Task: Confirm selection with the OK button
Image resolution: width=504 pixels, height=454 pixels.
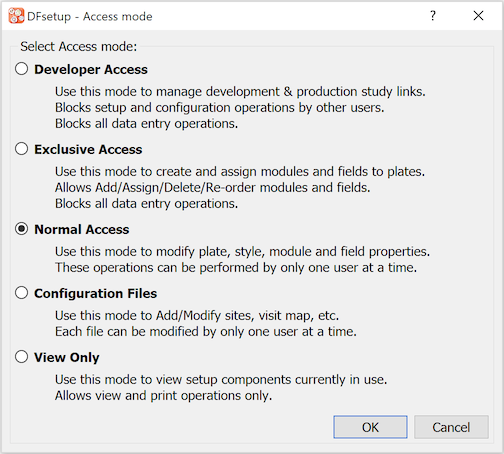Action: click(370, 427)
